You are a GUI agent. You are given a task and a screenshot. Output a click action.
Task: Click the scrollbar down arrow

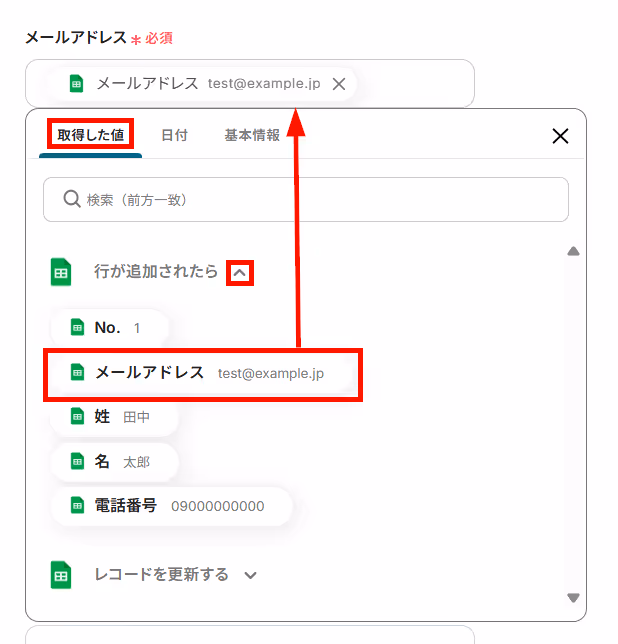[x=573, y=598]
